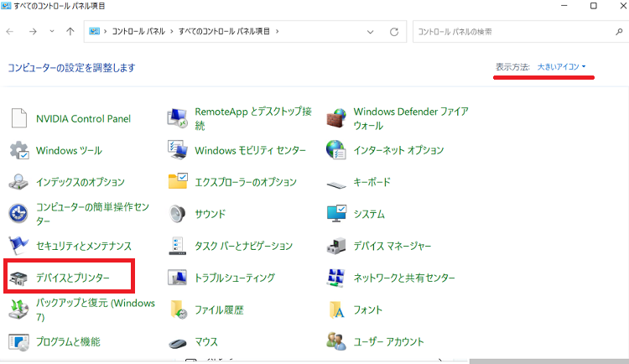This screenshot has height=364, width=629.
Task: Open recent locations dropdown arrow
Action: click(52, 31)
